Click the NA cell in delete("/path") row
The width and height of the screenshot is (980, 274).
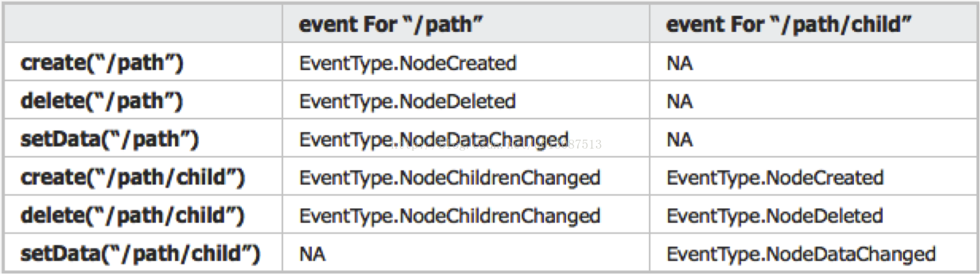680,102
